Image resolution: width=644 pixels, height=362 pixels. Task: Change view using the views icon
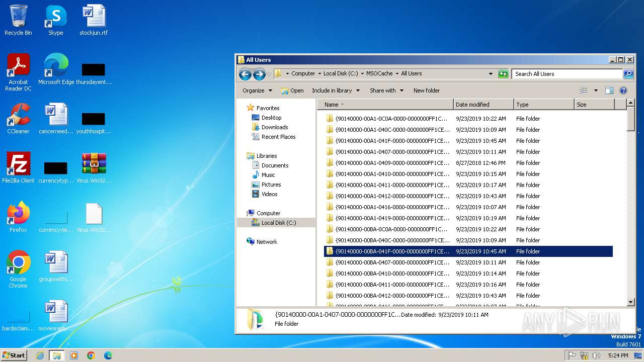584,90
